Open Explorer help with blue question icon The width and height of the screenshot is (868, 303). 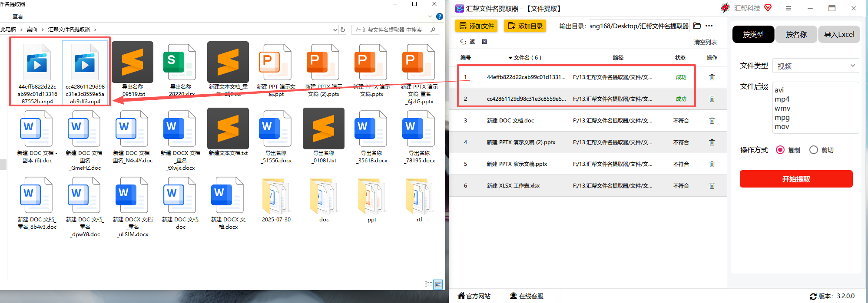[440, 16]
